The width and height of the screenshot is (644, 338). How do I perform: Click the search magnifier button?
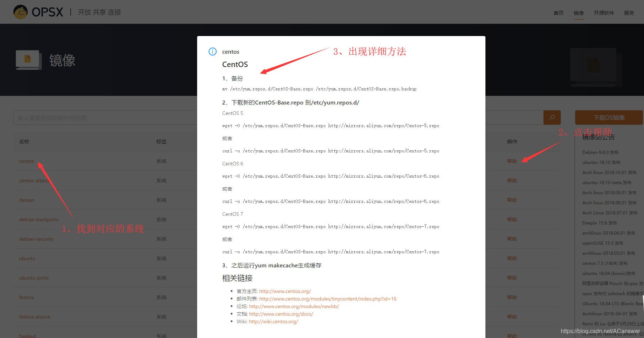tap(552, 117)
